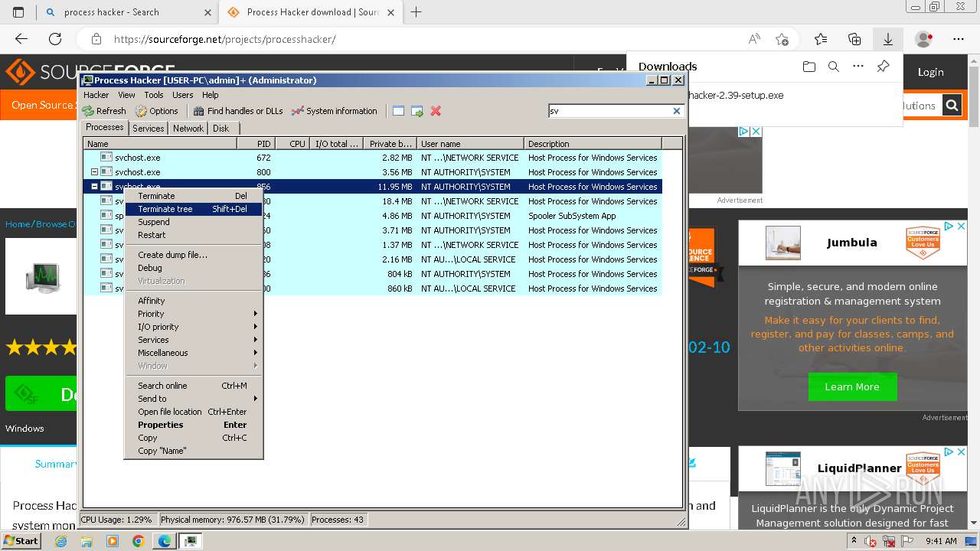
Task: Click Physical memory status bar entry
Action: (233, 520)
